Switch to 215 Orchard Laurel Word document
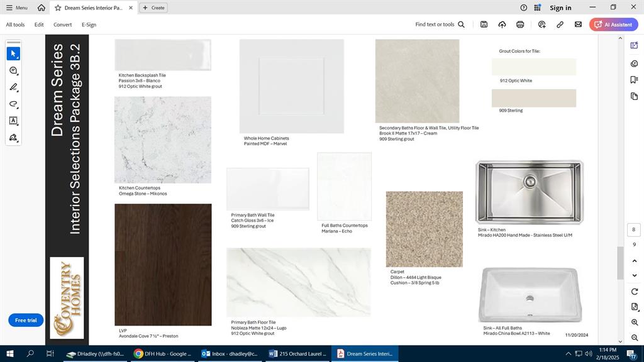The width and height of the screenshot is (644, 362). tap(297, 353)
